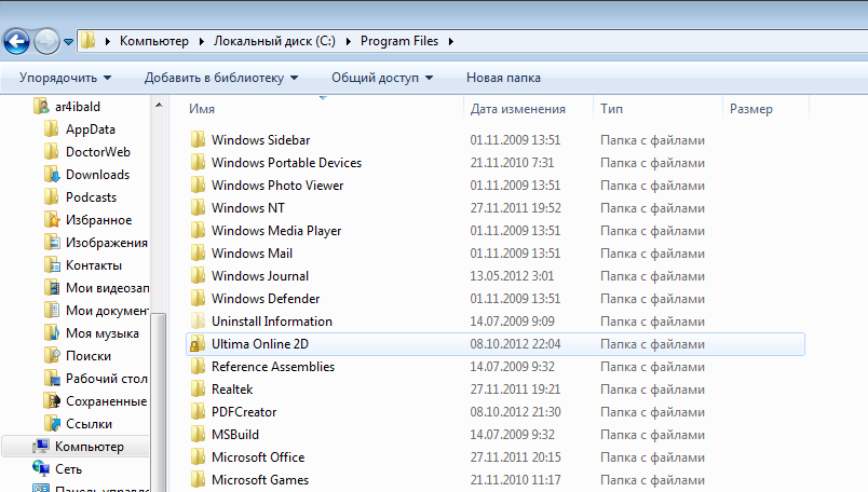Expand the arrow after Program Files breadcrumb

click(x=451, y=41)
